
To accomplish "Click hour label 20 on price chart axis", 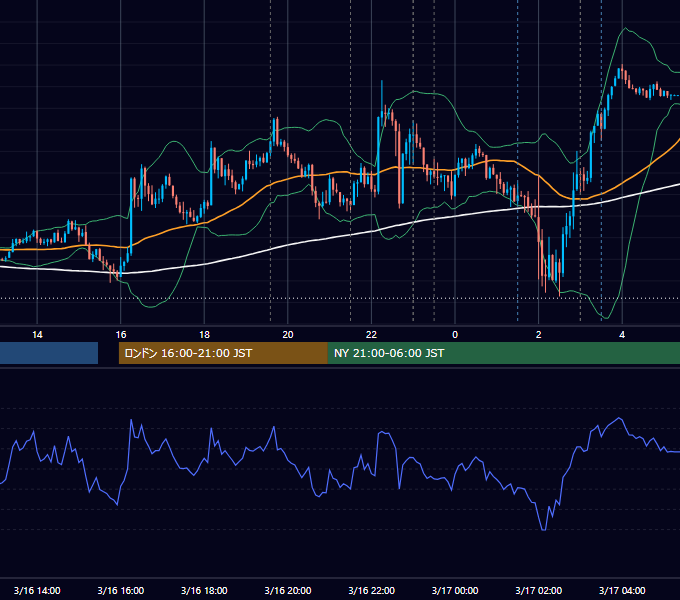I will pyautogui.click(x=288, y=335).
